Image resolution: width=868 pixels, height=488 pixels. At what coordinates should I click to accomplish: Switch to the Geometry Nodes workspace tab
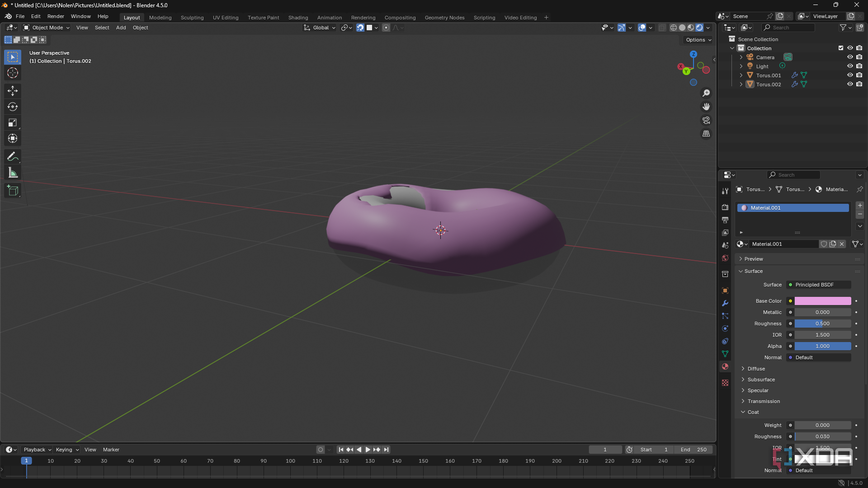(x=444, y=18)
